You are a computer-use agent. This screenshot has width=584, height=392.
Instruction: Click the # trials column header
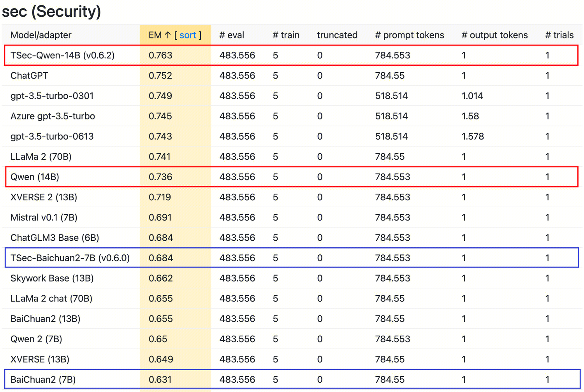[x=559, y=35]
